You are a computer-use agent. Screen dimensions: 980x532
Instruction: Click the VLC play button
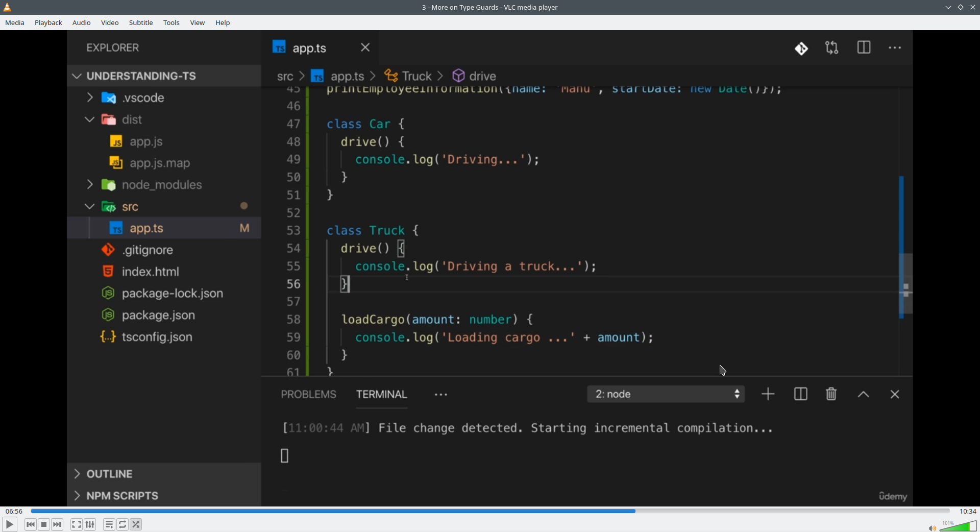tap(9, 524)
